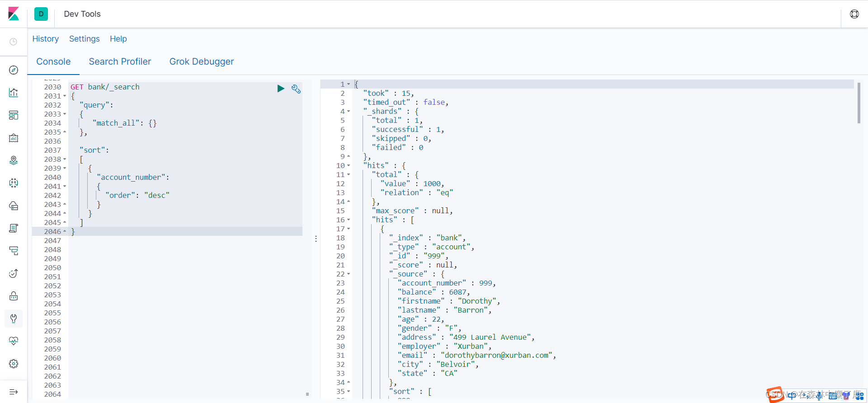
Task: Click editor line number 2050
Action: 52,267
